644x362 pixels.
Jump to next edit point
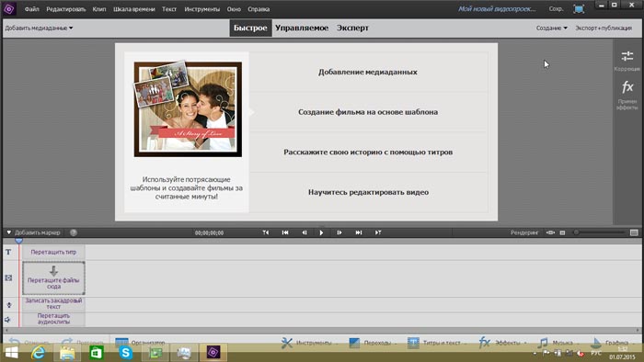[x=378, y=232]
